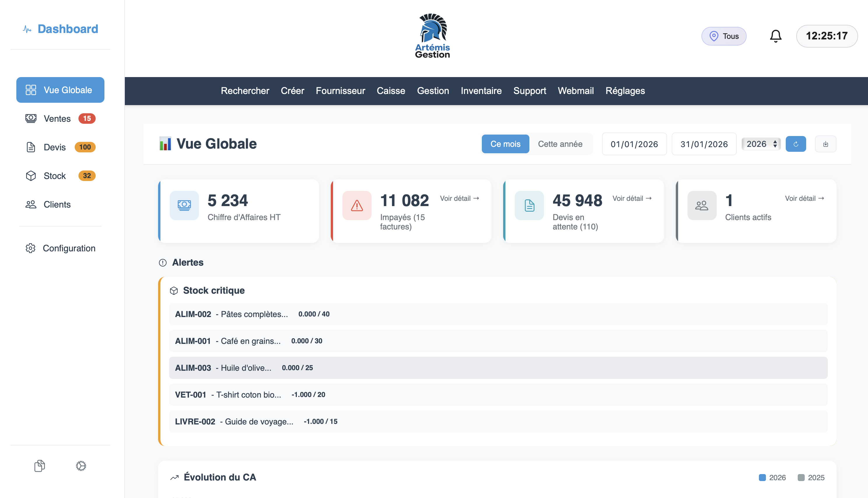The height and width of the screenshot is (498, 868).
Task: Open the 2026 year selector
Action: point(761,144)
